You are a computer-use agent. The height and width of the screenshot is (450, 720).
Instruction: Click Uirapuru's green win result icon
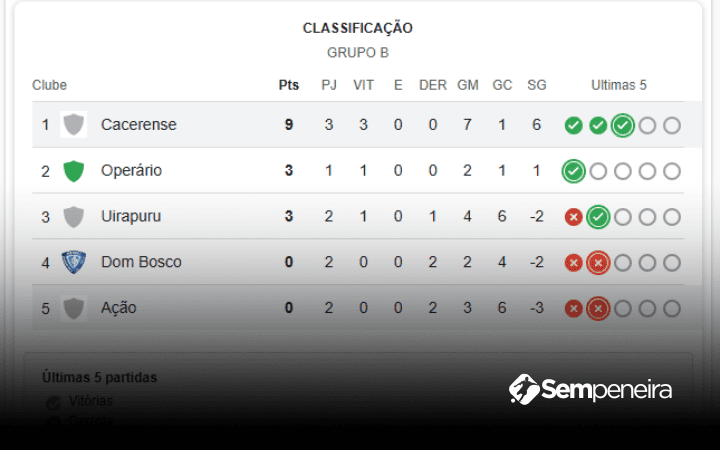pyautogui.click(x=598, y=217)
